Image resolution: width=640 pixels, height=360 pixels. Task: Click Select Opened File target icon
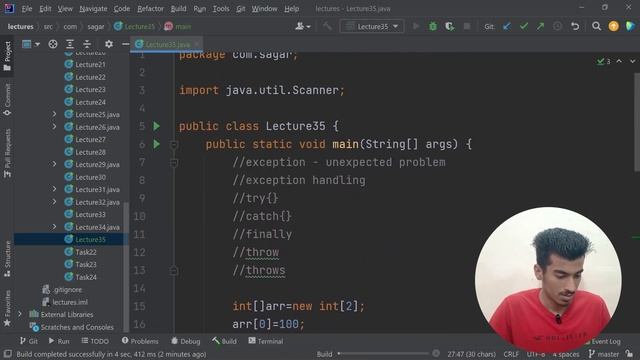(x=53, y=44)
